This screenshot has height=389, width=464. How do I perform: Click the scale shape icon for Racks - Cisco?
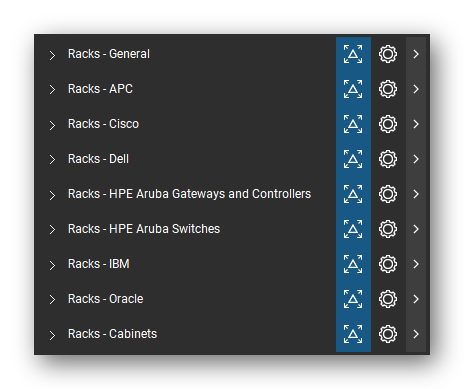coord(353,124)
